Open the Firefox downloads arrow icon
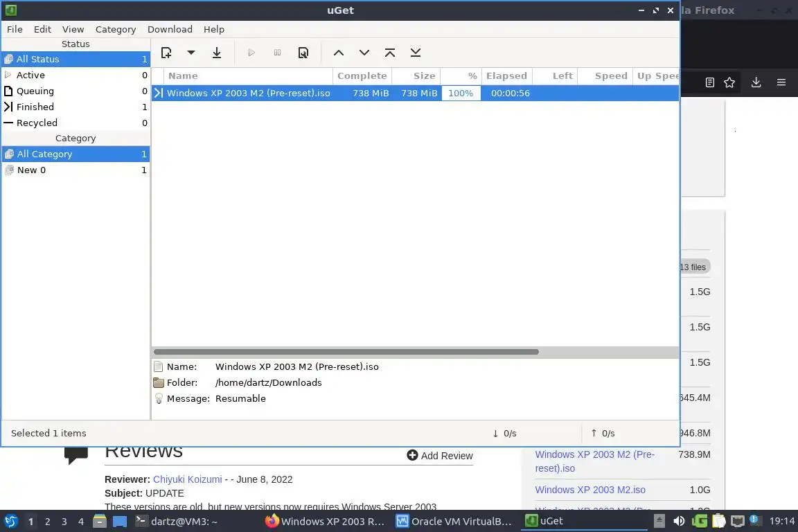The image size is (798, 532). tap(756, 82)
